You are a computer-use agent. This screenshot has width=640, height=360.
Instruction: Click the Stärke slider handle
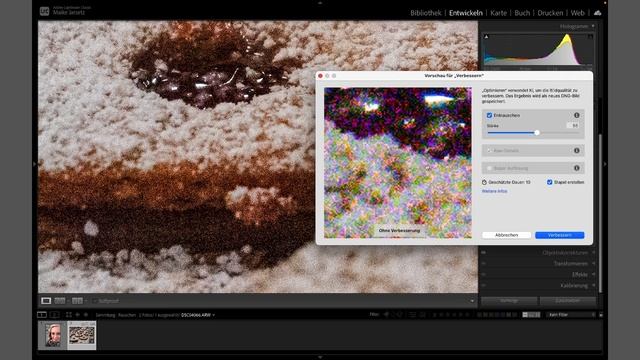(537, 133)
